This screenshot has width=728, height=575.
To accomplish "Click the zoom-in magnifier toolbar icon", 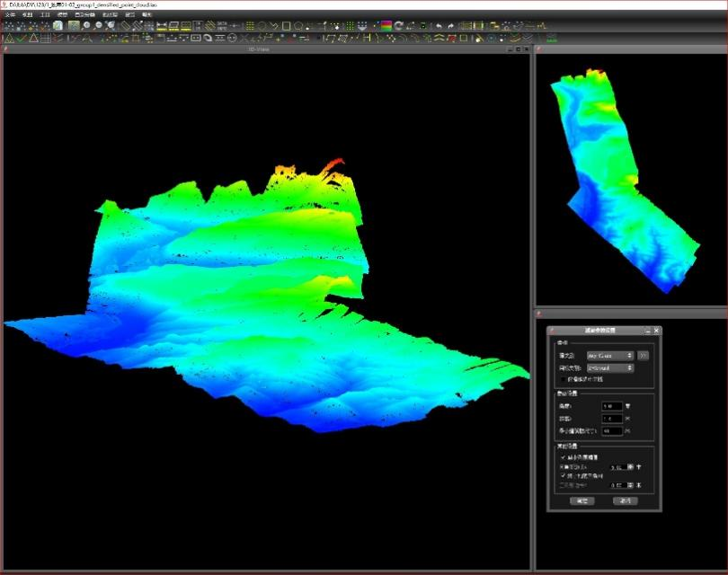I will pyautogui.click(x=86, y=26).
